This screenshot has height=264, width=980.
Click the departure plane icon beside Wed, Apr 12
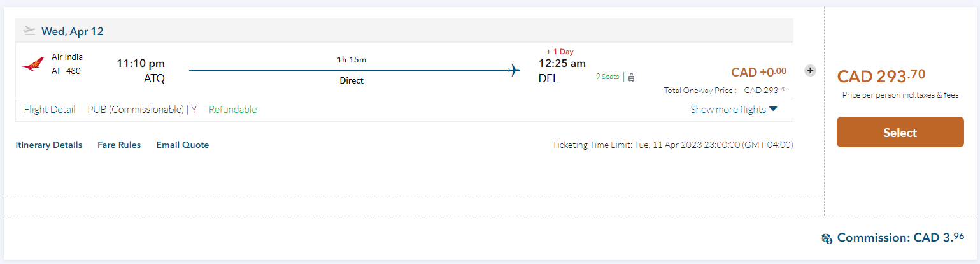[29, 31]
